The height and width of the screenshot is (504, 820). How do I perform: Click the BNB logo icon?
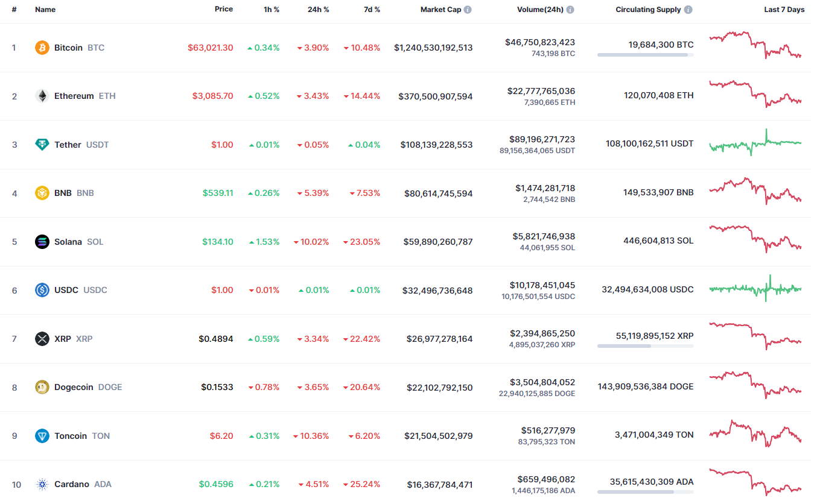(x=42, y=193)
